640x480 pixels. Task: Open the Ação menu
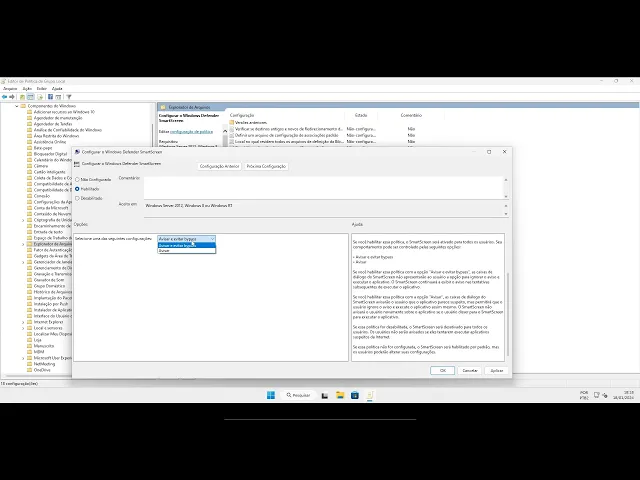tap(27, 89)
